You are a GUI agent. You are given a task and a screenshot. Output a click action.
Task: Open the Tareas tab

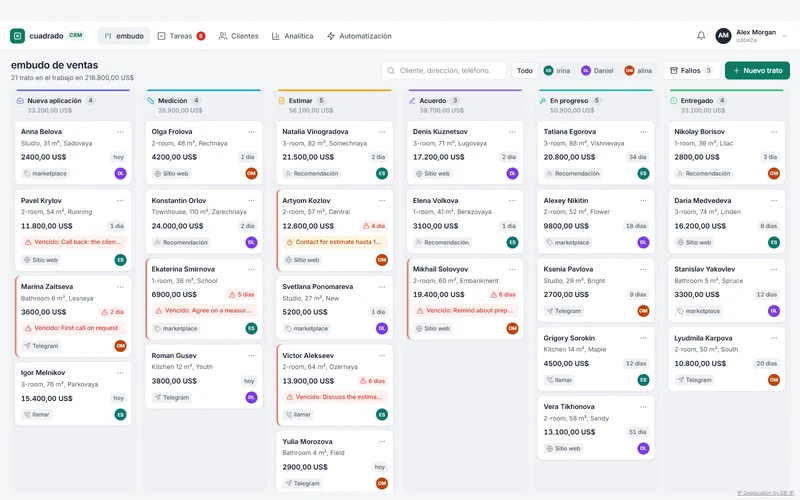pyautogui.click(x=181, y=36)
